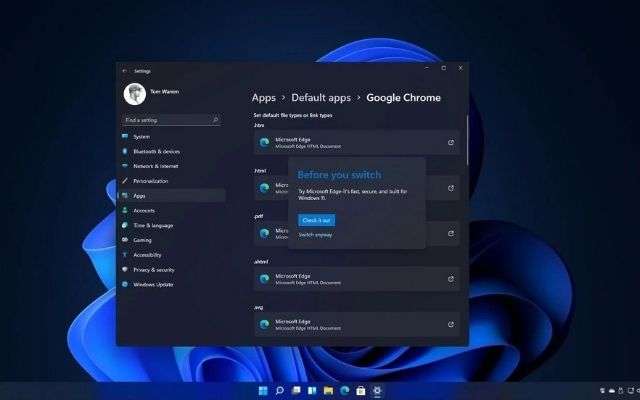Click Default apps in the breadcrumb
Screen dimensions: 640x400
tap(321, 98)
